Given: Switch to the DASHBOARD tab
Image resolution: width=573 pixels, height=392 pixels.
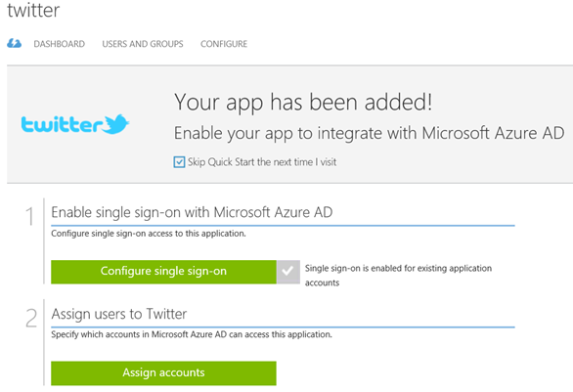Looking at the screenshot, I should point(60,44).
